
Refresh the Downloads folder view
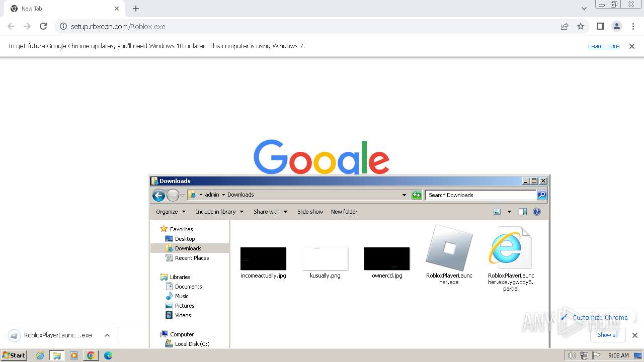point(417,195)
